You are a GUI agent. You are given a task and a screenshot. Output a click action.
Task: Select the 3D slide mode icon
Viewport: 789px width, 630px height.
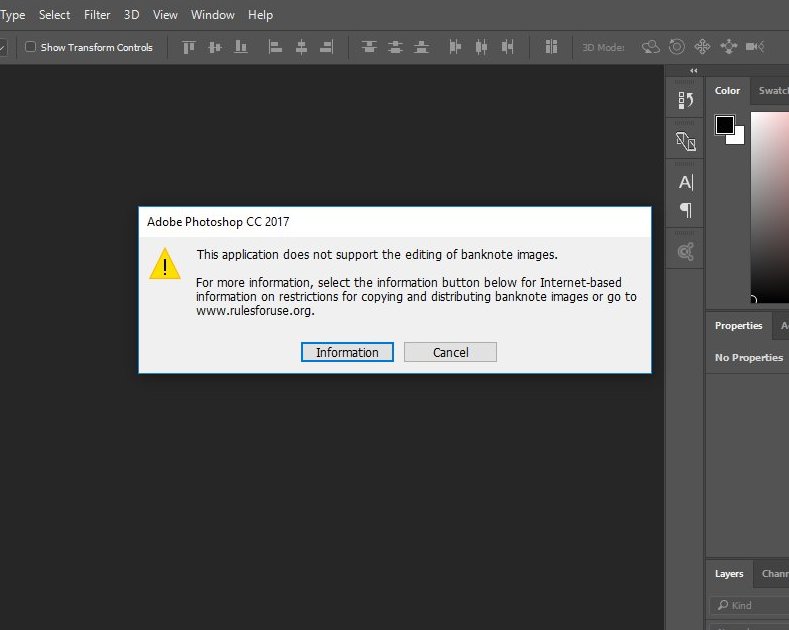[x=729, y=47]
